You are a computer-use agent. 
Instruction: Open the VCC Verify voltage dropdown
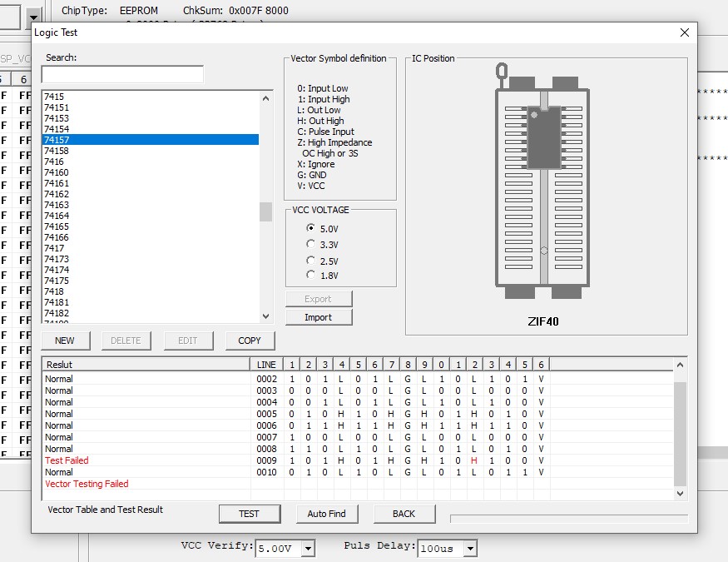[x=309, y=549]
